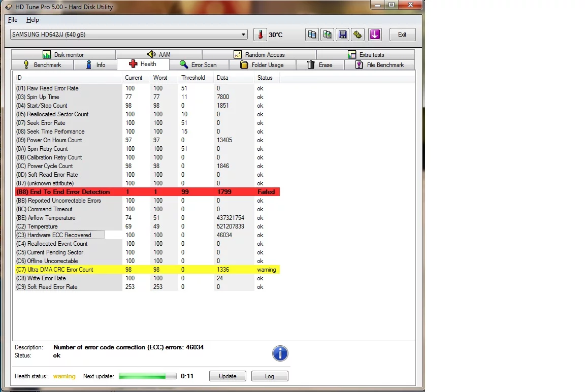Select the (C5) Current Pending Sector row
The width and height of the screenshot is (585, 392).
(147, 252)
